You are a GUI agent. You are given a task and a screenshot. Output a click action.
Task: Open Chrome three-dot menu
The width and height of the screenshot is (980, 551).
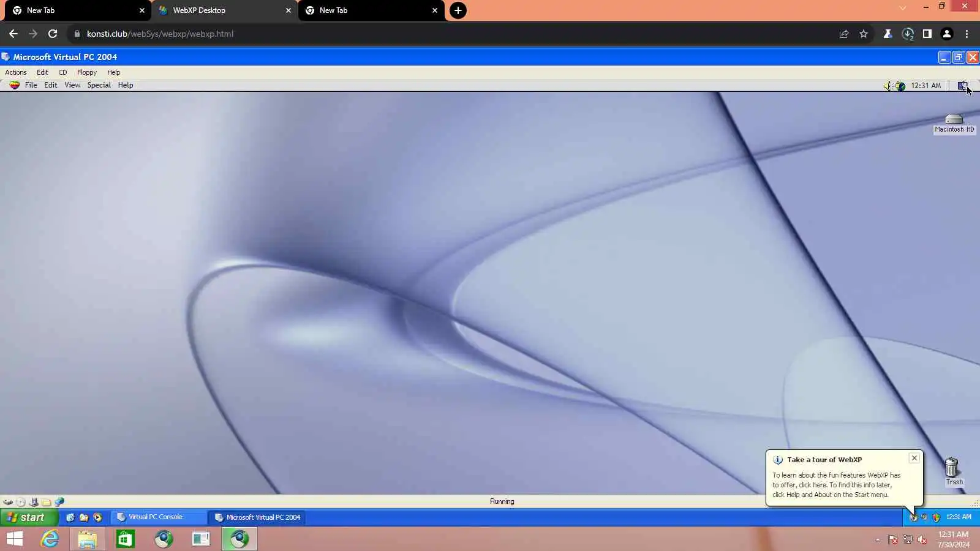pos(967,34)
